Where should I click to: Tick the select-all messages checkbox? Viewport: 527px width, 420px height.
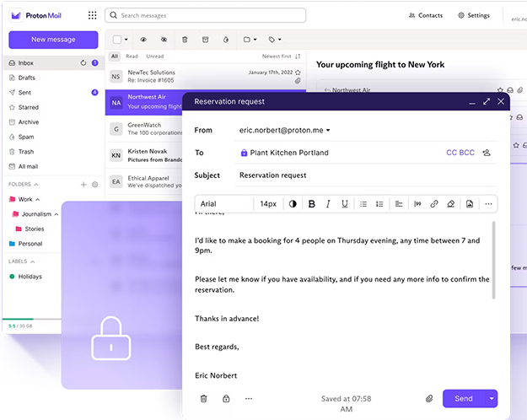click(x=117, y=40)
